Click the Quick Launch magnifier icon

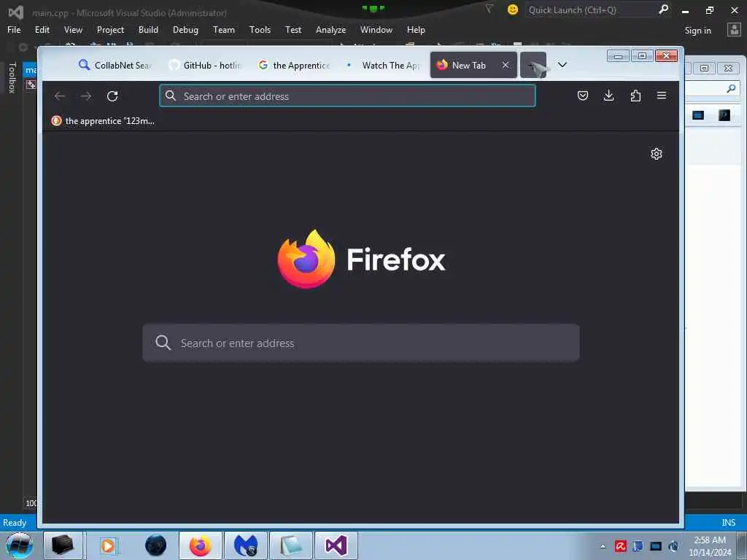tap(663, 9)
